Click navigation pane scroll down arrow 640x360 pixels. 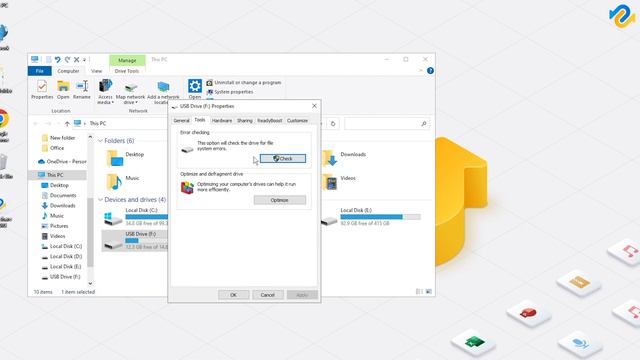coord(90,283)
